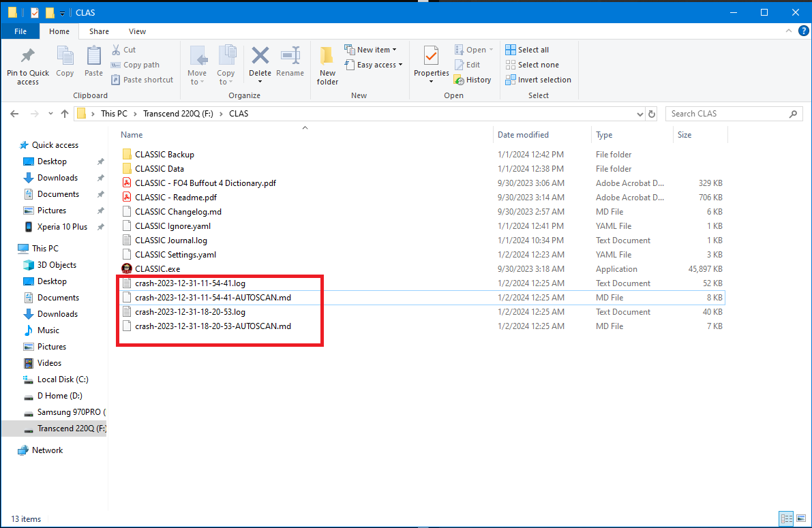Image resolution: width=812 pixels, height=528 pixels.
Task: Open the File menu
Action: pyautogui.click(x=20, y=31)
